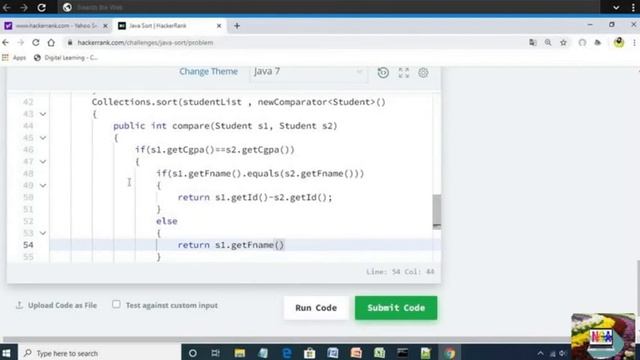Click the Collections.sort line 42 code
The height and width of the screenshot is (360, 640).
click(x=238, y=102)
